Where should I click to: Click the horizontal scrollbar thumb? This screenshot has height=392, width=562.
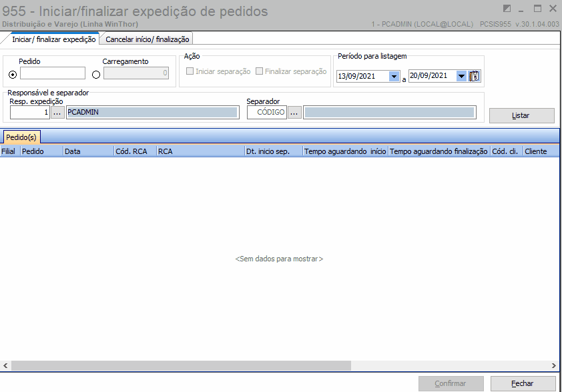tap(181, 365)
